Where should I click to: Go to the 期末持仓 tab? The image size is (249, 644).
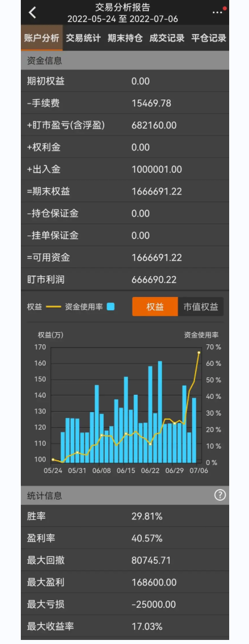click(125, 38)
